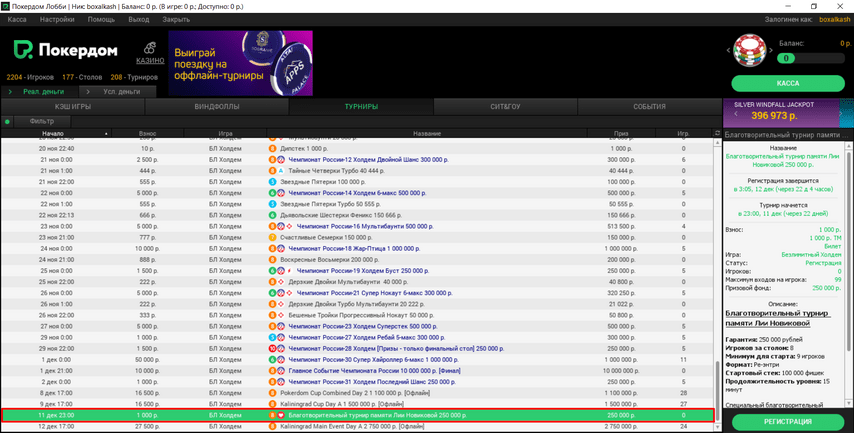Click heart icon in Благотворительный турнир row

coord(281,415)
